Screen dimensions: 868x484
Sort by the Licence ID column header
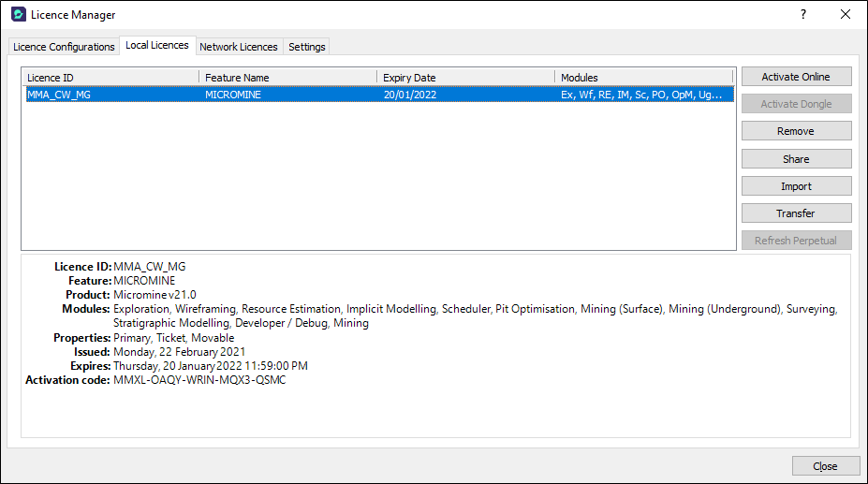pos(110,78)
